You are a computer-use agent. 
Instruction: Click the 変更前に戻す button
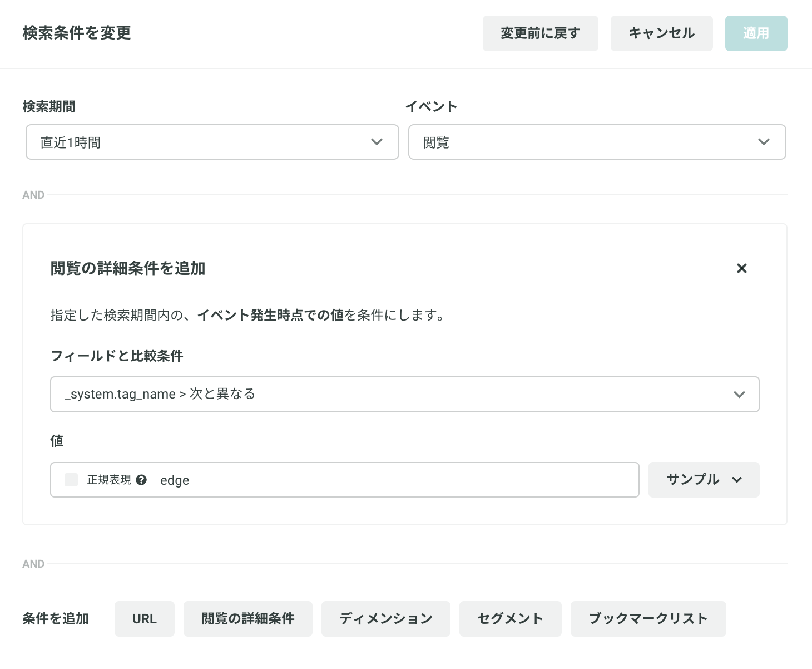pyautogui.click(x=541, y=33)
